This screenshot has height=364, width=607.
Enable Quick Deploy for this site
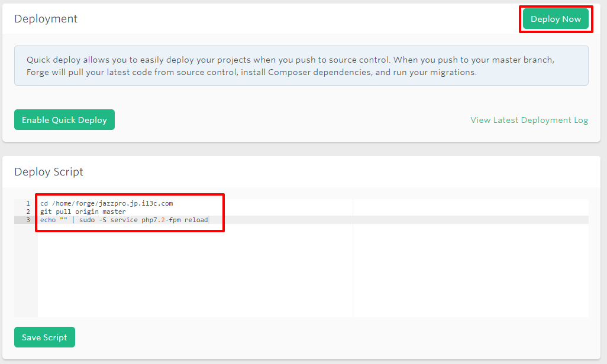coord(64,119)
